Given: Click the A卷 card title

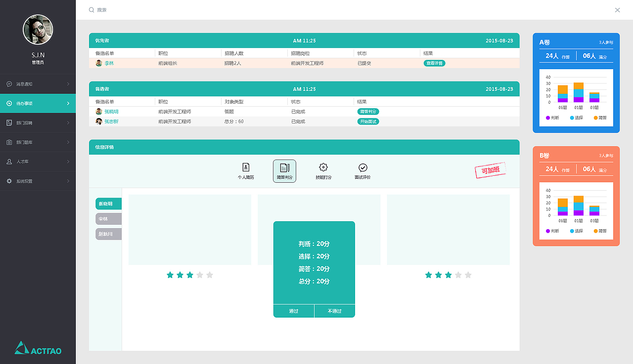Looking at the screenshot, I should click(544, 42).
